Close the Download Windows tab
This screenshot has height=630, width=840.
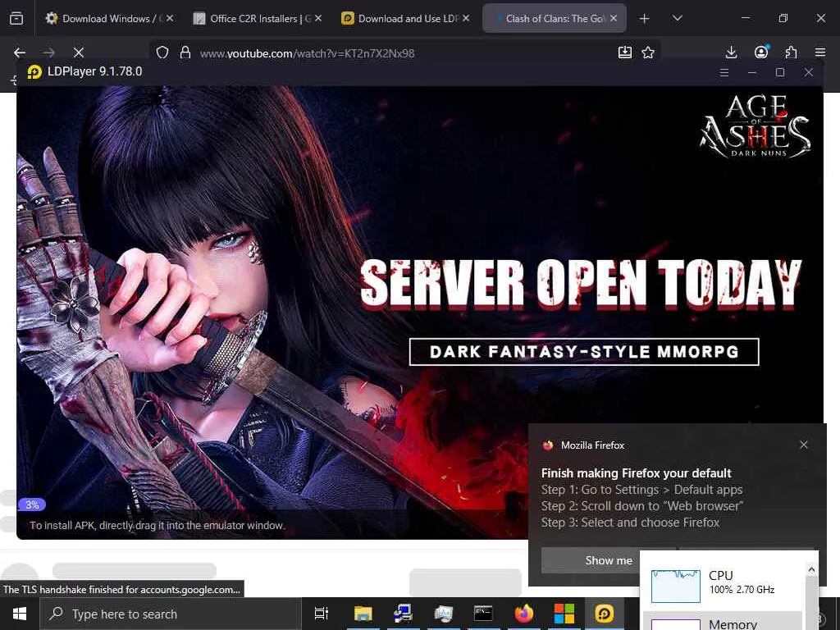click(170, 18)
